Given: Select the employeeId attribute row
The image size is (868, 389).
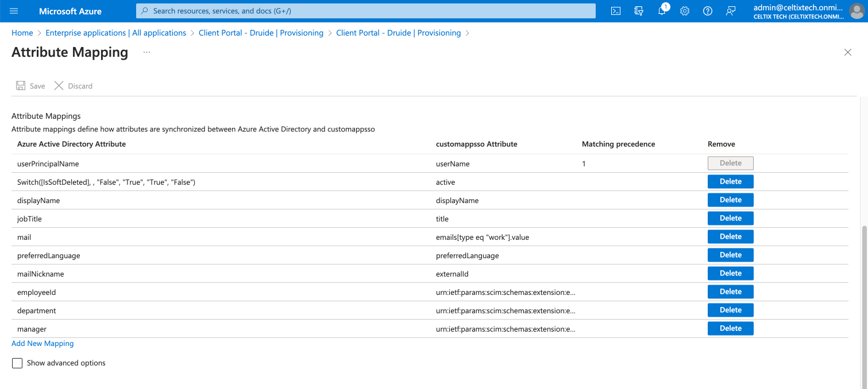Looking at the screenshot, I should point(430,292).
